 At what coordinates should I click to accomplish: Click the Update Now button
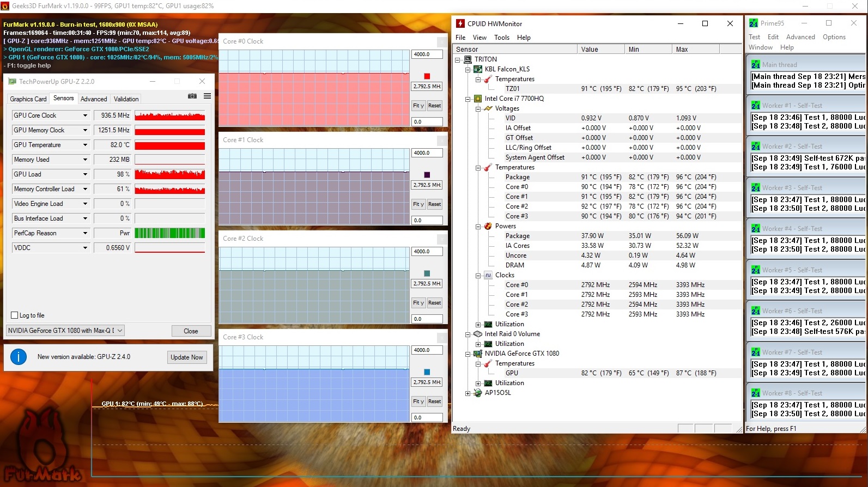click(x=187, y=357)
